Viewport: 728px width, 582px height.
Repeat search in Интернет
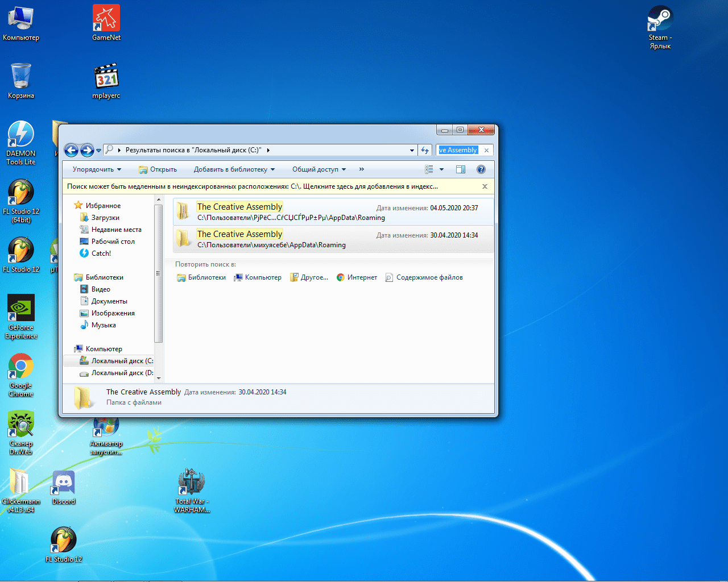pos(357,277)
